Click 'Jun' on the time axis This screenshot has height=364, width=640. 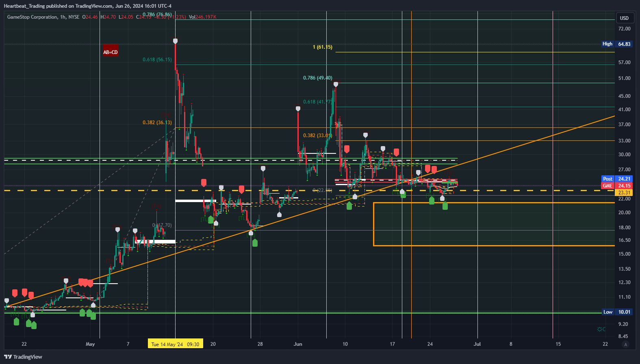[298, 344]
